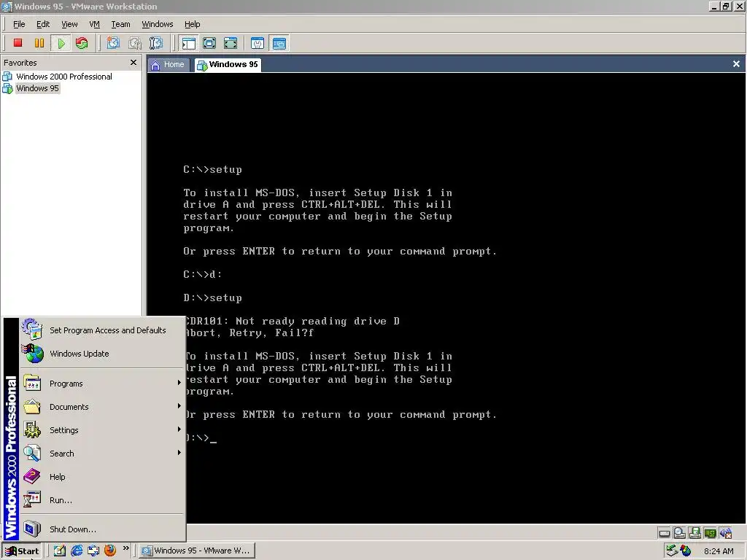Expand hidden Quick Launch items chevron
The image size is (747, 560).
[x=125, y=548]
